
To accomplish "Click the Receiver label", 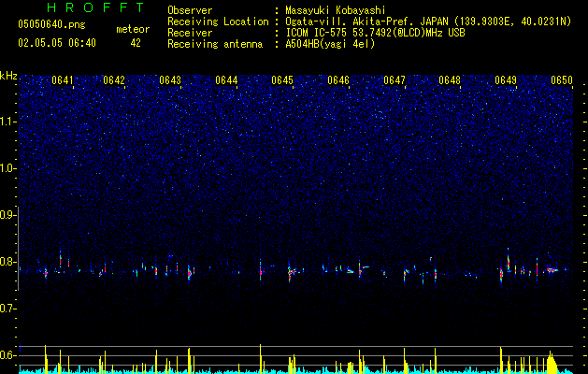I will [190, 33].
